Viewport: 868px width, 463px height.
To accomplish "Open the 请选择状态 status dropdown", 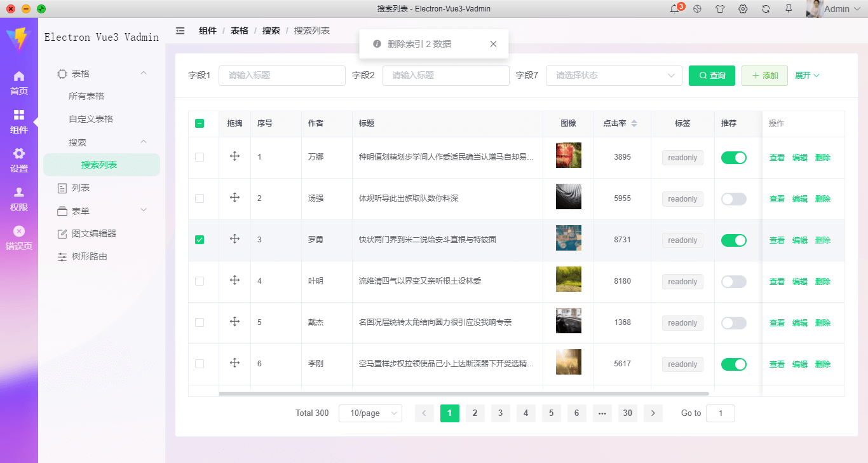I will [x=613, y=75].
